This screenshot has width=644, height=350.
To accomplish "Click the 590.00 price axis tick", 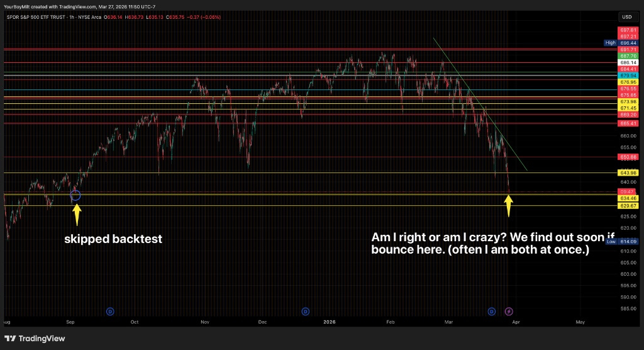I will 628,297.
